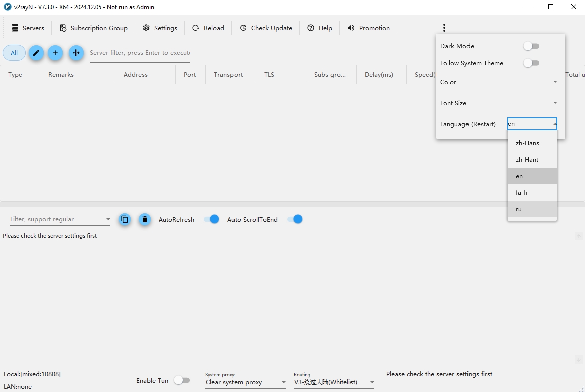Click the log scroll-to-top arrow

(x=578, y=236)
